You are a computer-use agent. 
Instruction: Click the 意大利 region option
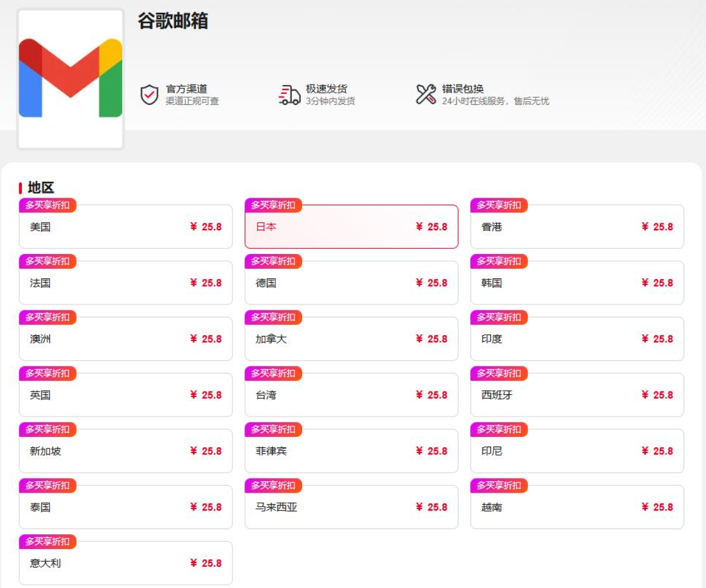point(125,563)
